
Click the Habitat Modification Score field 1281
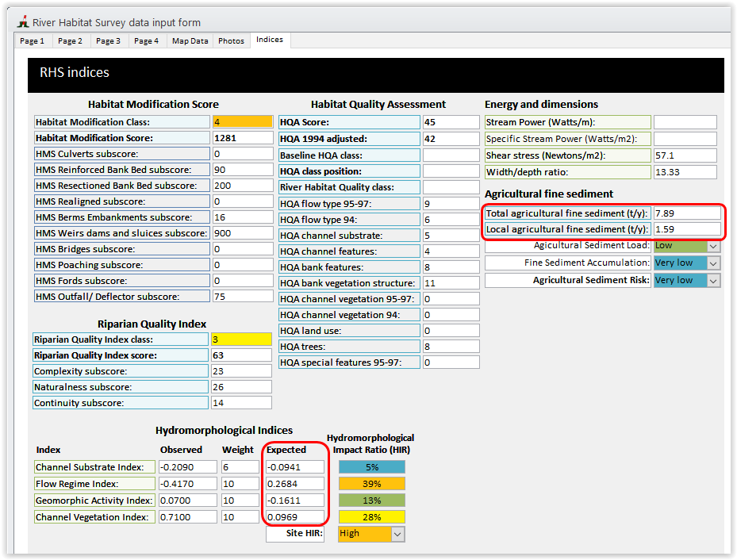(x=243, y=138)
